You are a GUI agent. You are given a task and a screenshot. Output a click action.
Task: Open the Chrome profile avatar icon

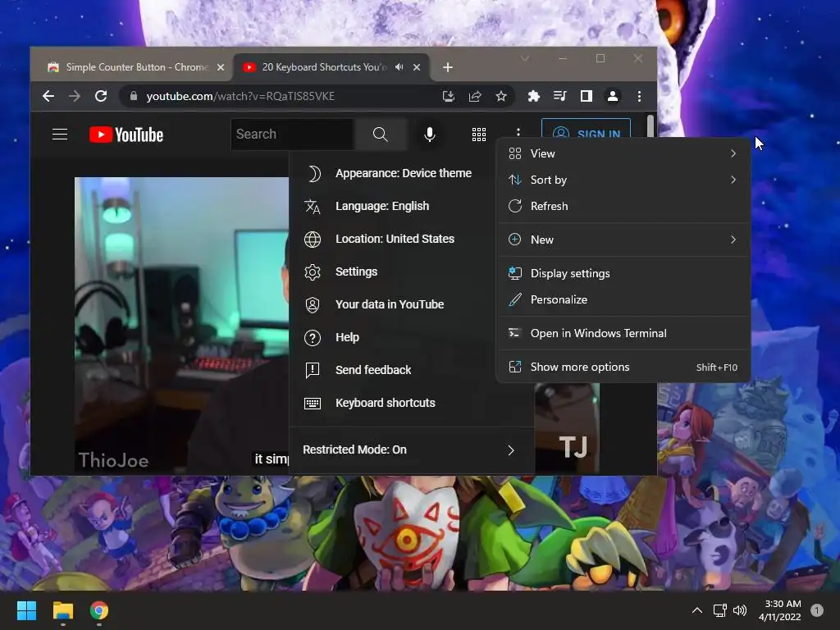(x=612, y=97)
